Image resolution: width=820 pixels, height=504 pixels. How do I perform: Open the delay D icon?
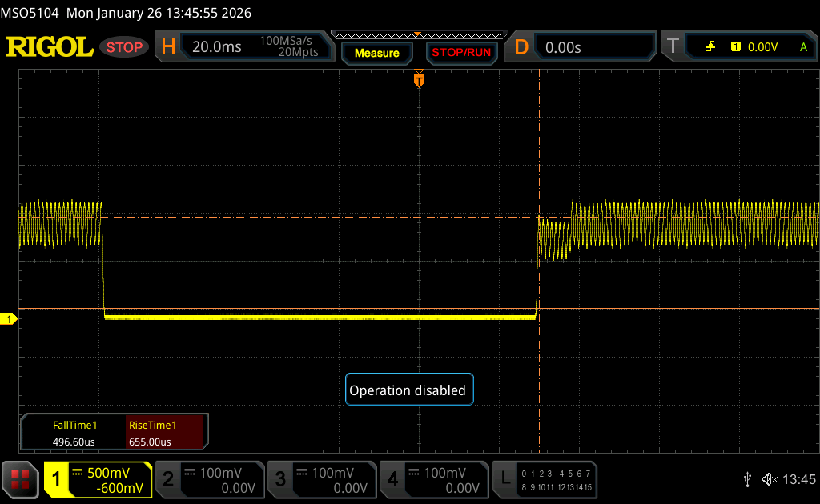point(521,47)
